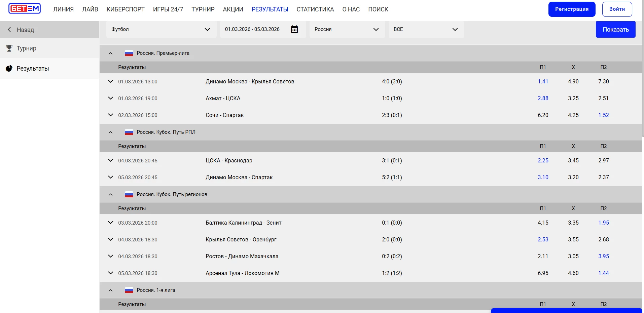Open the КИБЕРСПОРТ menu item
The image size is (644, 313).
pos(126,9)
